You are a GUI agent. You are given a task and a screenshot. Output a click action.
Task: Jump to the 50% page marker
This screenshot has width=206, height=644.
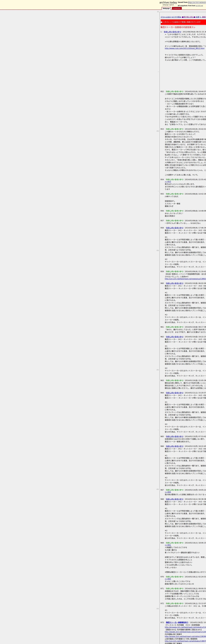click(x=158, y=608)
